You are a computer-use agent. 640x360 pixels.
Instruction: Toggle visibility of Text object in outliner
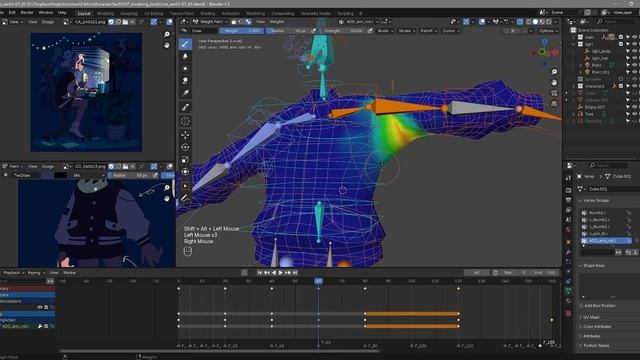pyautogui.click(x=634, y=114)
